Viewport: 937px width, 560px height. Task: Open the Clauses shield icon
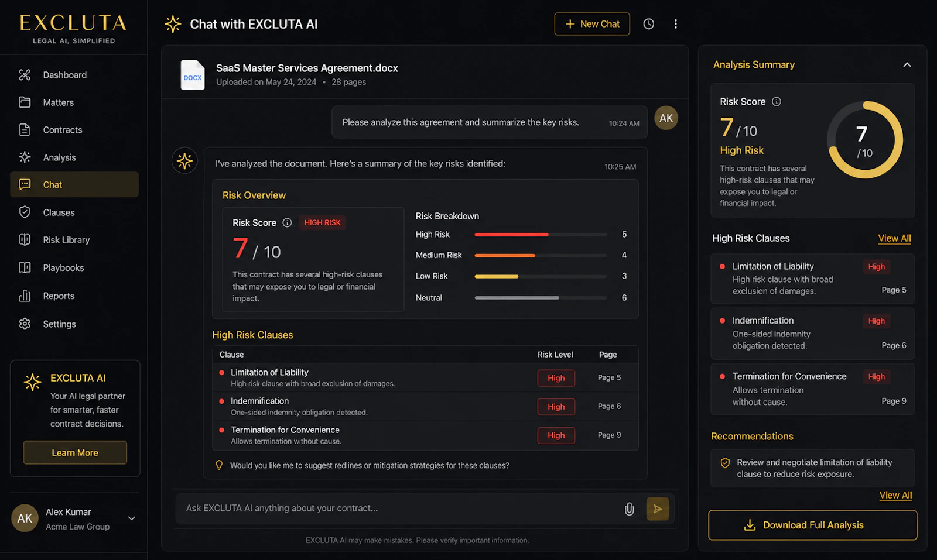25,212
